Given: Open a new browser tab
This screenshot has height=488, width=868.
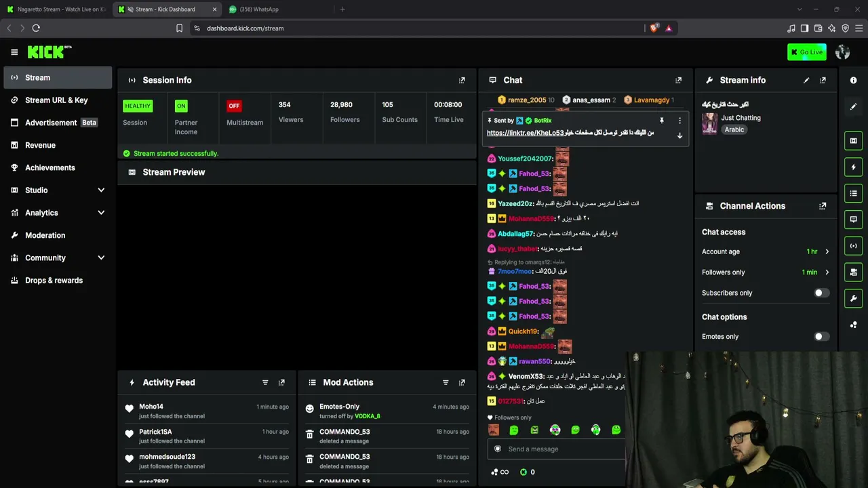Looking at the screenshot, I should 342,9.
